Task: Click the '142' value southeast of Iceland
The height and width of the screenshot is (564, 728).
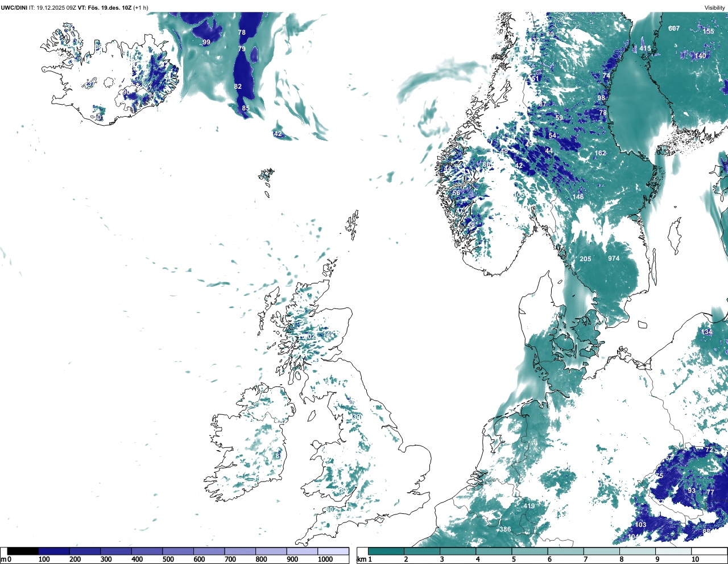Action: (277, 134)
